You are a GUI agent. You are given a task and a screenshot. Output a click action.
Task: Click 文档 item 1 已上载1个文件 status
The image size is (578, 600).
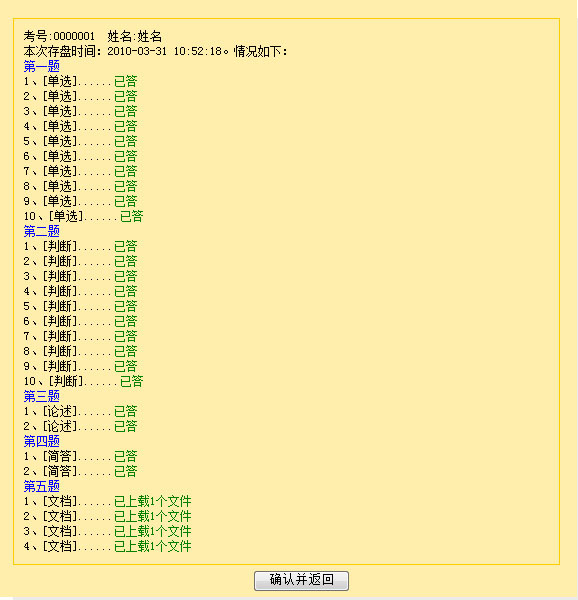click(153, 501)
